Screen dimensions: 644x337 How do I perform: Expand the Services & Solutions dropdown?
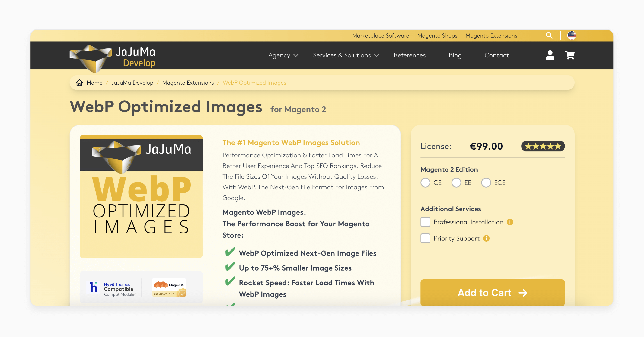click(346, 55)
